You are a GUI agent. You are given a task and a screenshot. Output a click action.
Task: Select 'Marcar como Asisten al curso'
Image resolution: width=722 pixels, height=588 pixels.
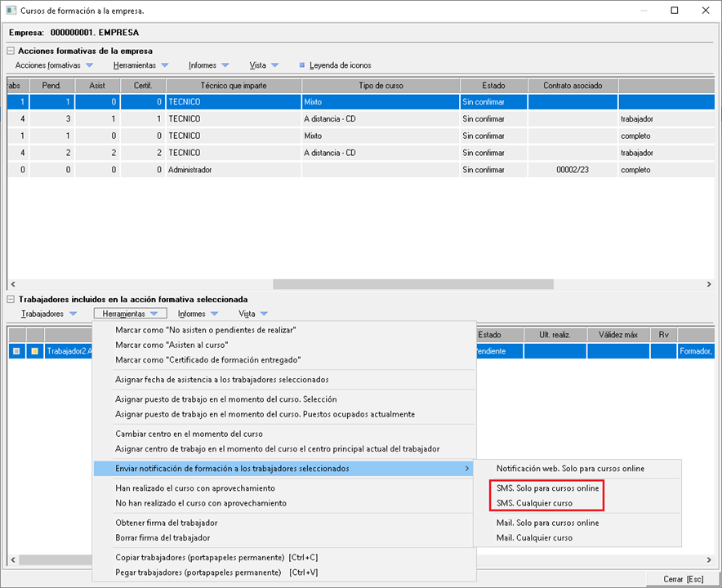click(172, 345)
